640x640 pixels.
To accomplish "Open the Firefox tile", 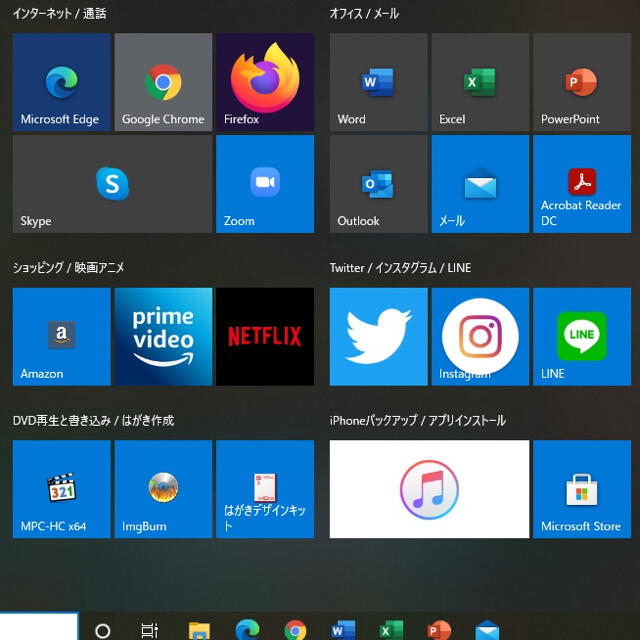I will click(x=265, y=82).
